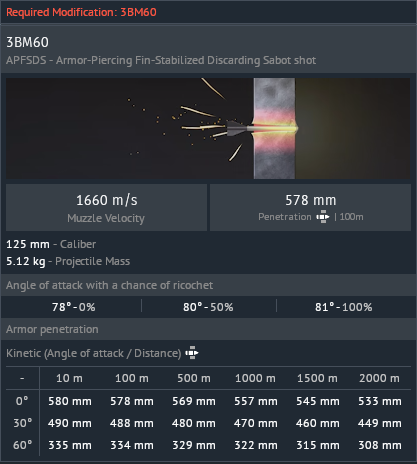The height and width of the screenshot is (464, 417).
Task: Click the 78° - 0% ricochet value
Action: (x=74, y=307)
